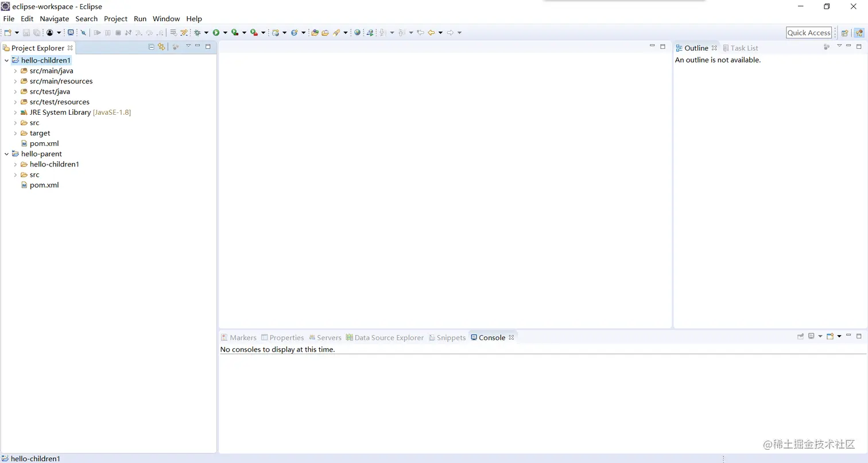Click Collapse All in Project Explorer
This screenshot has height=463, width=868.
point(151,46)
